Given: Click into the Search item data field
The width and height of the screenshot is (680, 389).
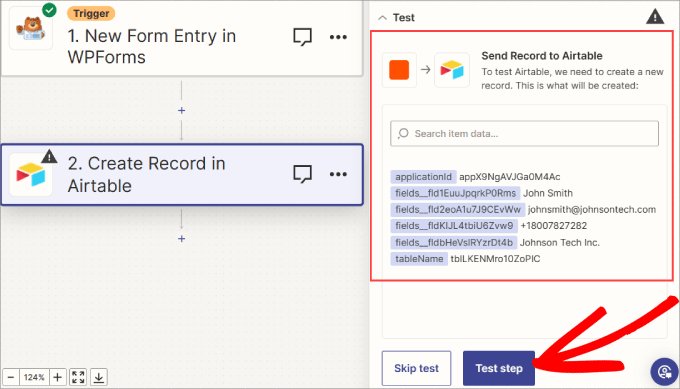Looking at the screenshot, I should pos(524,134).
